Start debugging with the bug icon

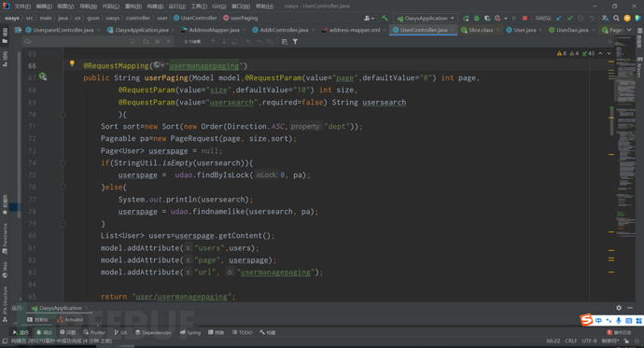(476, 18)
